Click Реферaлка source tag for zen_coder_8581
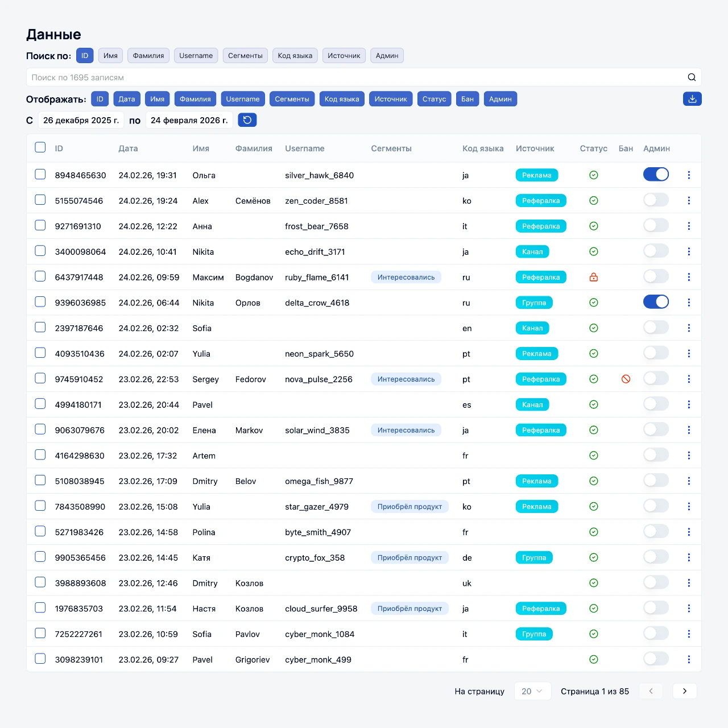 (540, 201)
